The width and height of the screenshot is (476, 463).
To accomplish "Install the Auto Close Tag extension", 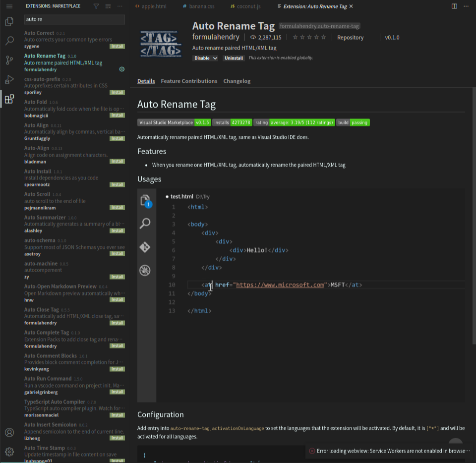I will click(x=117, y=323).
